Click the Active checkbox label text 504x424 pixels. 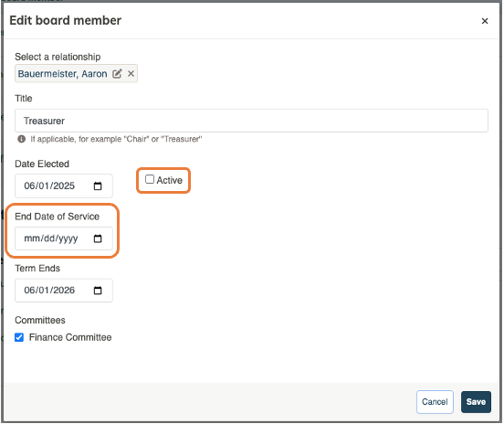(170, 180)
